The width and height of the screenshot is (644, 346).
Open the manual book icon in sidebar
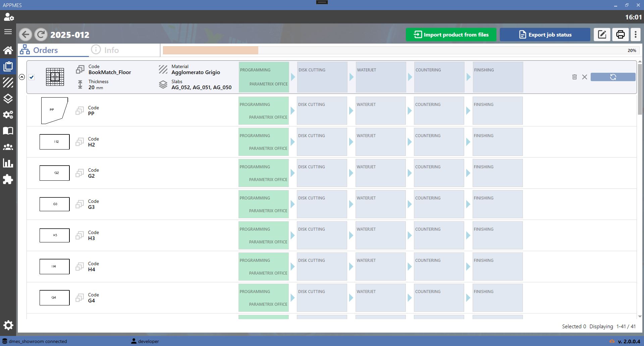(8, 131)
